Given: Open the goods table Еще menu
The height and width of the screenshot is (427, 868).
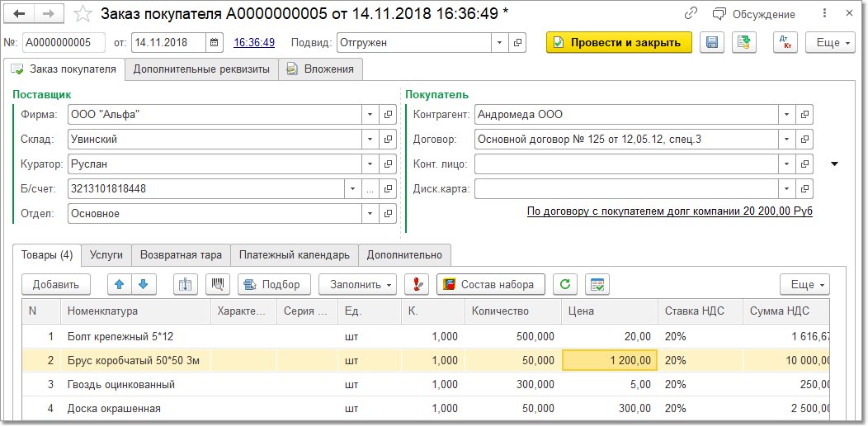Looking at the screenshot, I should [805, 285].
